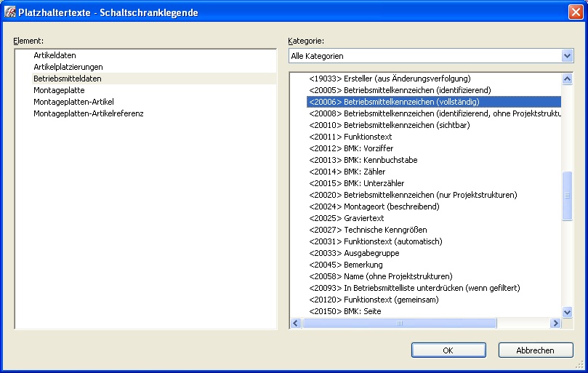Click the application icon in title bar
588x373 pixels.
10,12
